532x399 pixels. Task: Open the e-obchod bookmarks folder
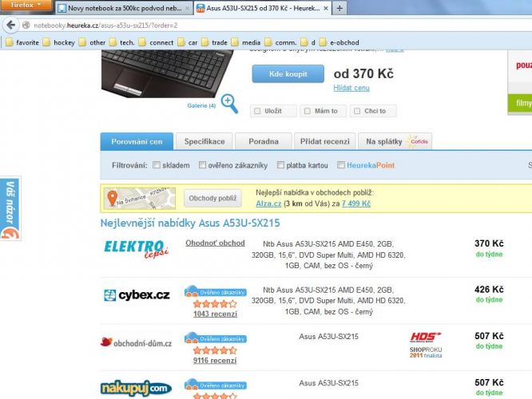339,42
